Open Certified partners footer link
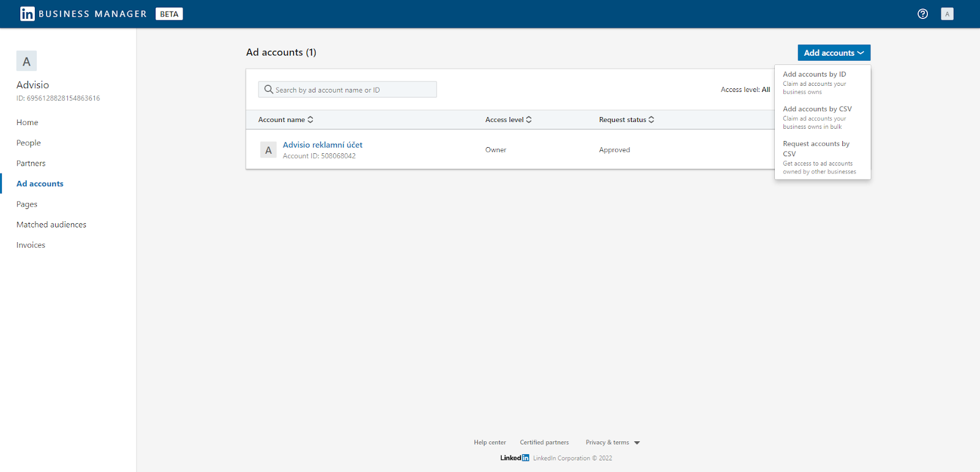 click(x=544, y=443)
